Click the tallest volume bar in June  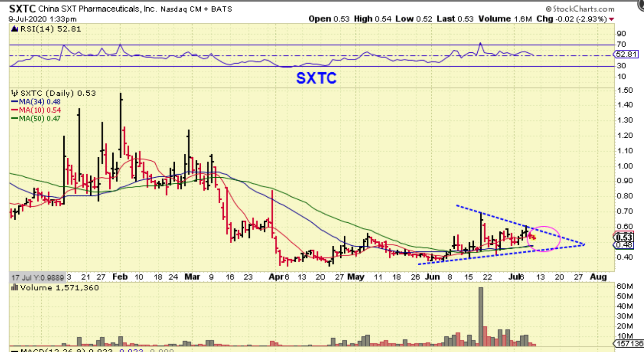pyautogui.click(x=481, y=316)
